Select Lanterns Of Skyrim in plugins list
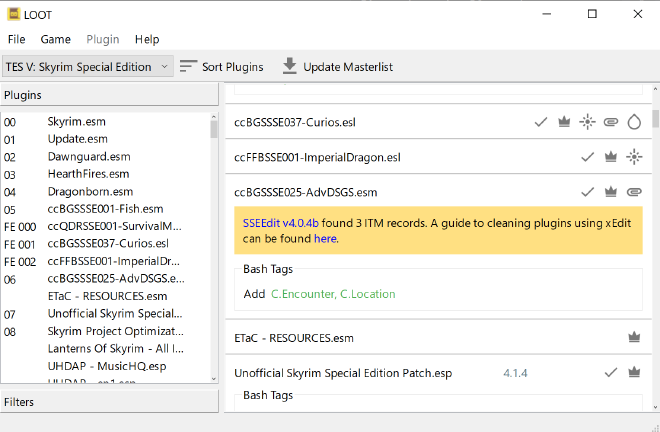The height and width of the screenshot is (432, 660). 115,348
